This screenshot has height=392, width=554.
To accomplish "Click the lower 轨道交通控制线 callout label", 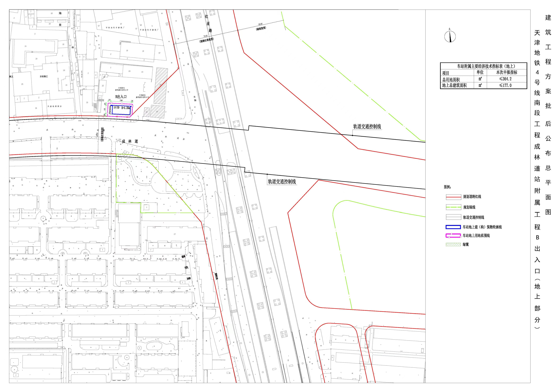I will (282, 182).
